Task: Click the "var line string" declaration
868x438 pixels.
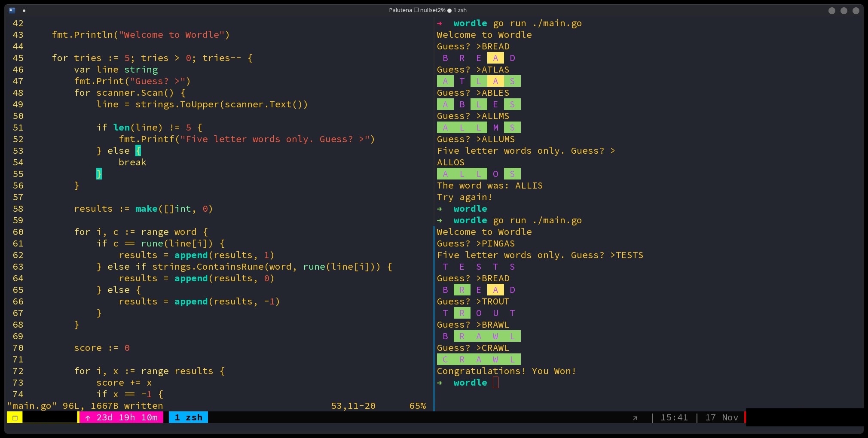Action: coord(116,70)
